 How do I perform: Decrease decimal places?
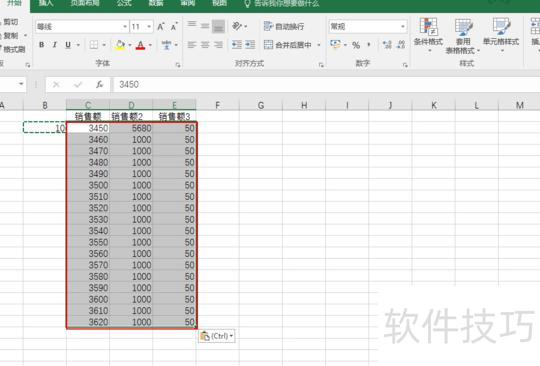(401, 45)
